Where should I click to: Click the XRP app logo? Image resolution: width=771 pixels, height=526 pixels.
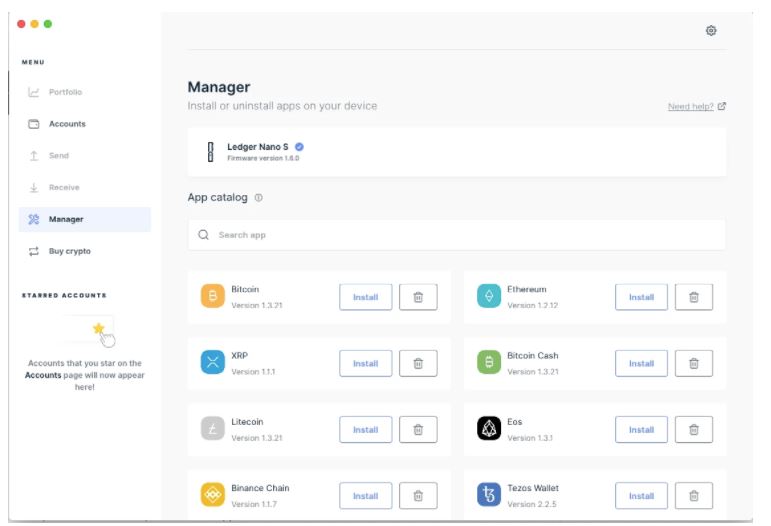212,362
